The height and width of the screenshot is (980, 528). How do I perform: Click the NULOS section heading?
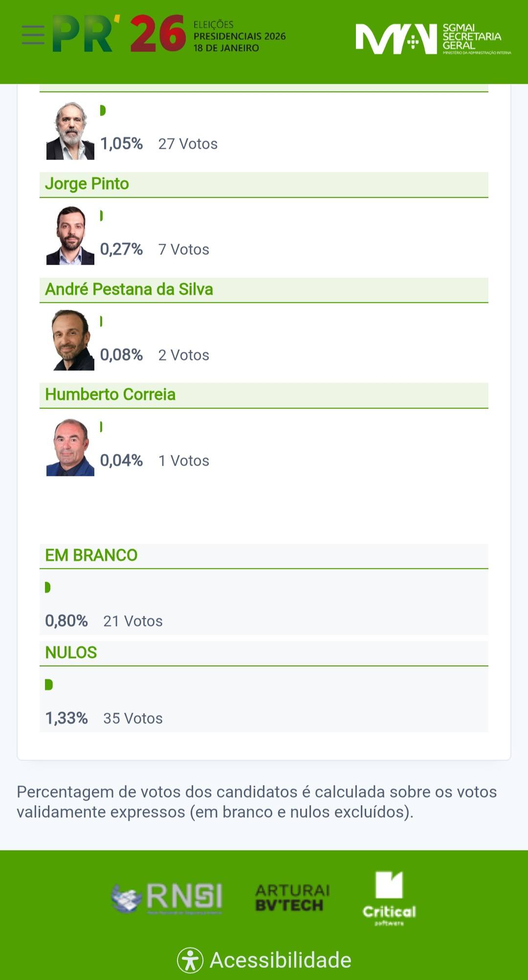click(71, 653)
